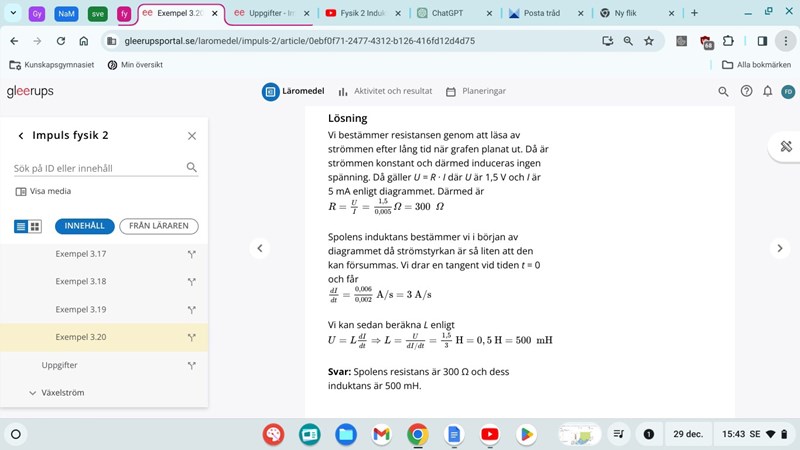Screen dimensions: 800x450
Task: Open the notifications bell in gleerups header
Action: point(767,91)
